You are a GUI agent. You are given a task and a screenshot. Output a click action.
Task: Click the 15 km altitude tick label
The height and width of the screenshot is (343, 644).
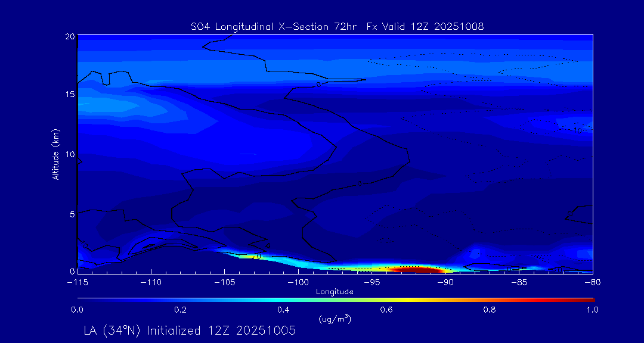pos(69,95)
